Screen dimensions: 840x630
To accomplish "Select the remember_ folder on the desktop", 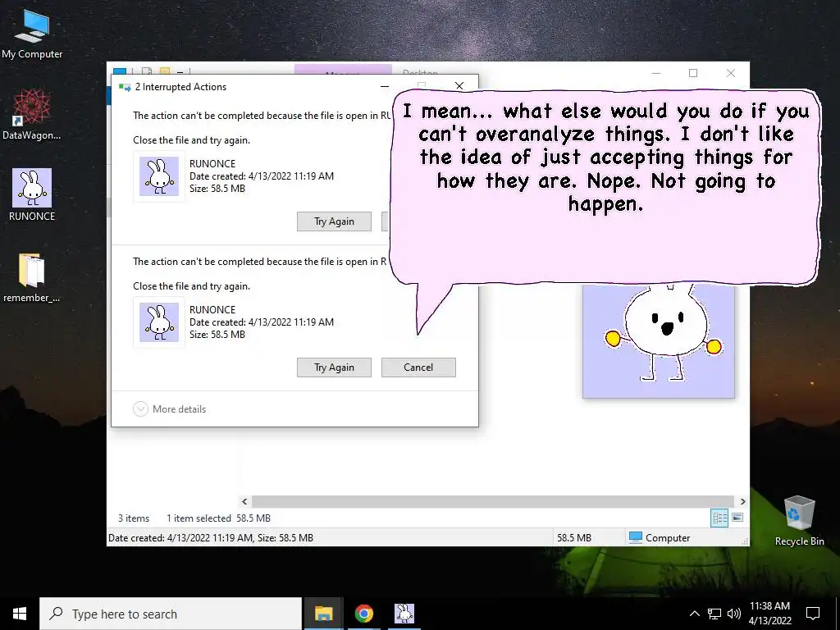I will (32, 277).
